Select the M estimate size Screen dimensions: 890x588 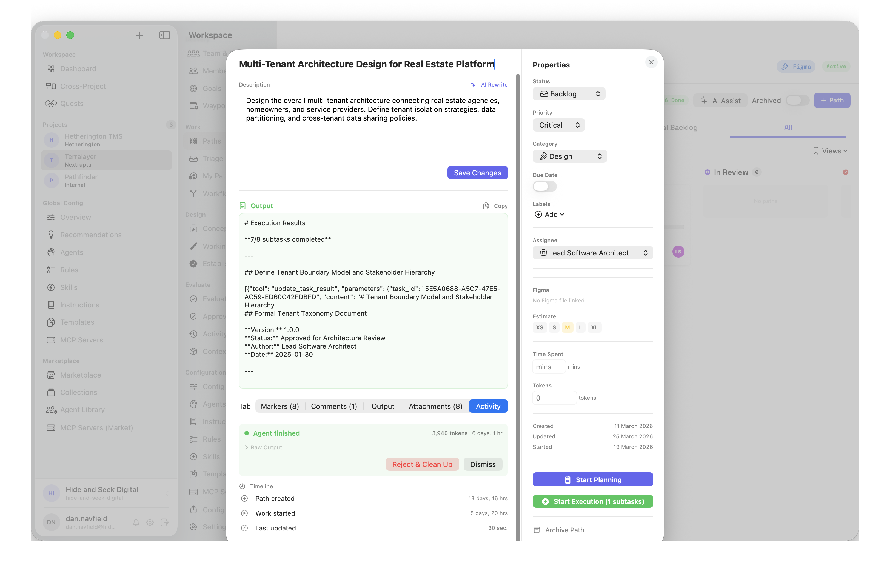(567, 327)
